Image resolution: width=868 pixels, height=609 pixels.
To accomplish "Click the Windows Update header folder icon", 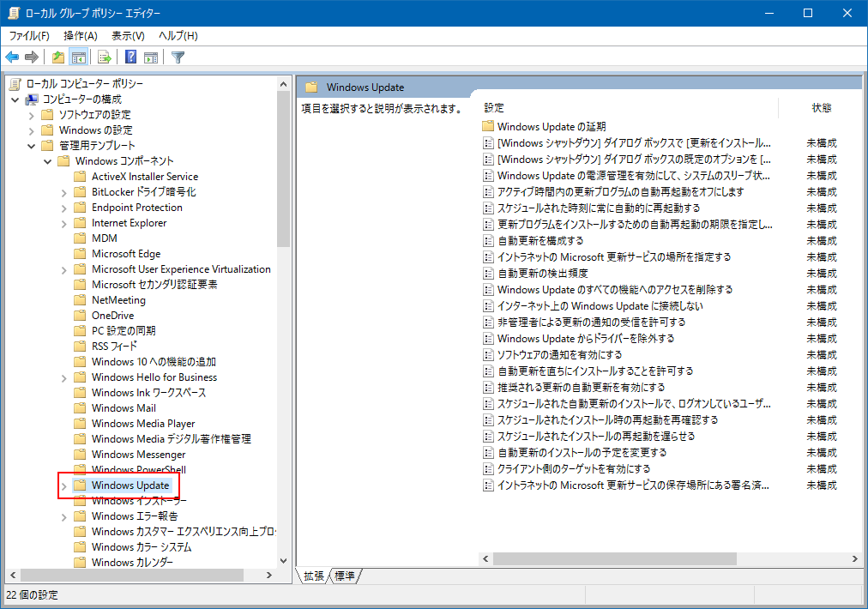I will click(x=311, y=87).
